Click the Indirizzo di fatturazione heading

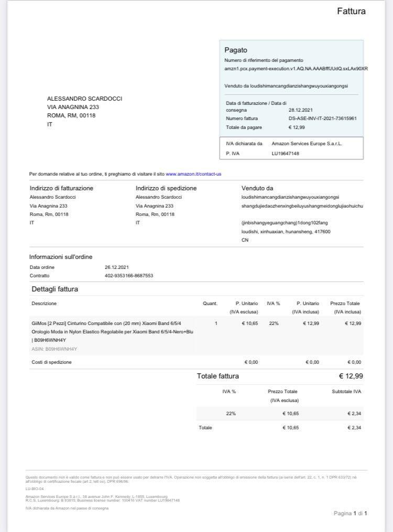[x=61, y=188]
